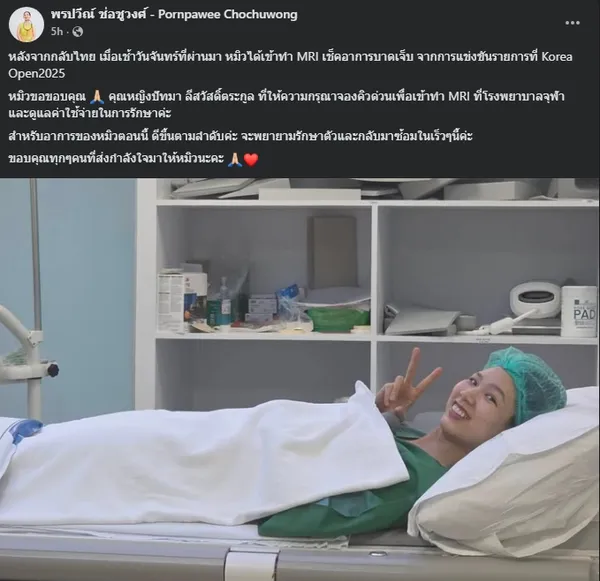Select the third paragraph about recovery progress
The height and width of the screenshot is (581, 600).
click(x=240, y=136)
